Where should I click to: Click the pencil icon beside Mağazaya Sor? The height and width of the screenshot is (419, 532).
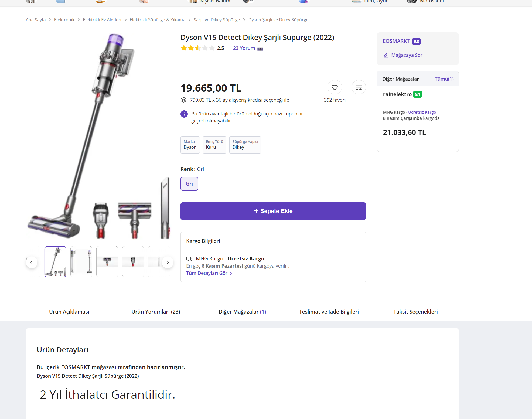tap(386, 56)
